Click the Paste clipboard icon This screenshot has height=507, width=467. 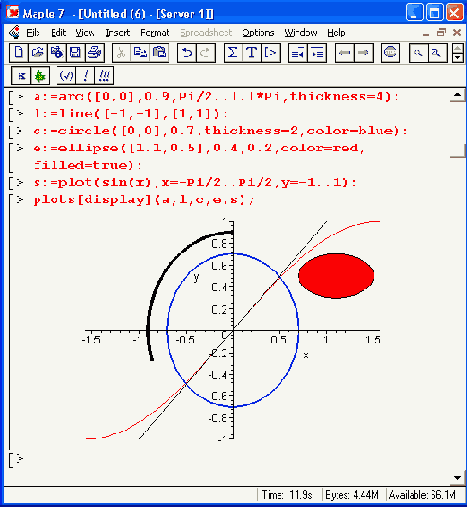(159, 53)
